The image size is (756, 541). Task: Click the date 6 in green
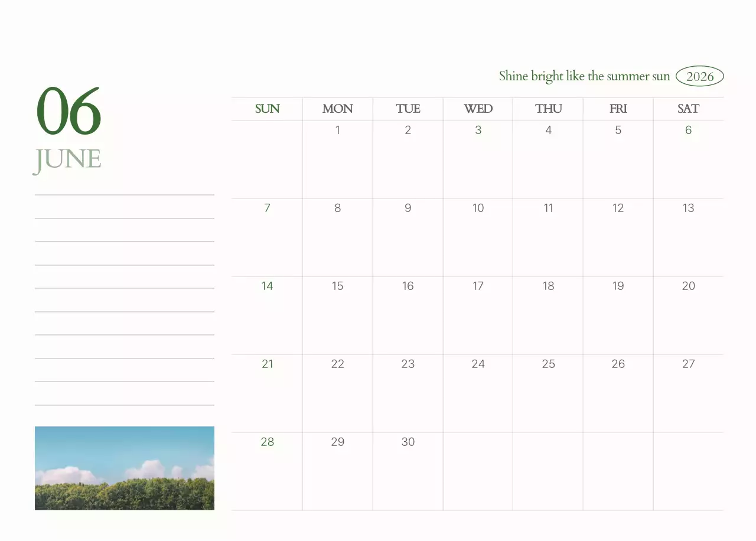point(688,130)
